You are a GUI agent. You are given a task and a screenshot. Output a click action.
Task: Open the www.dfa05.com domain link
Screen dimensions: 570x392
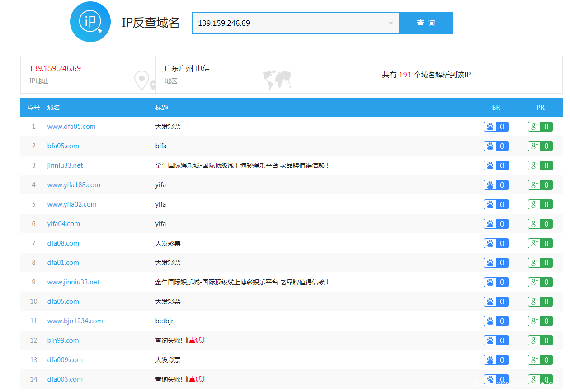71,127
